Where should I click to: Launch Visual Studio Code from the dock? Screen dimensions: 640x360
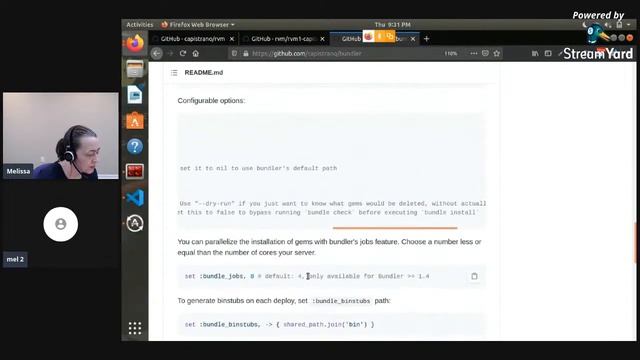(x=135, y=198)
